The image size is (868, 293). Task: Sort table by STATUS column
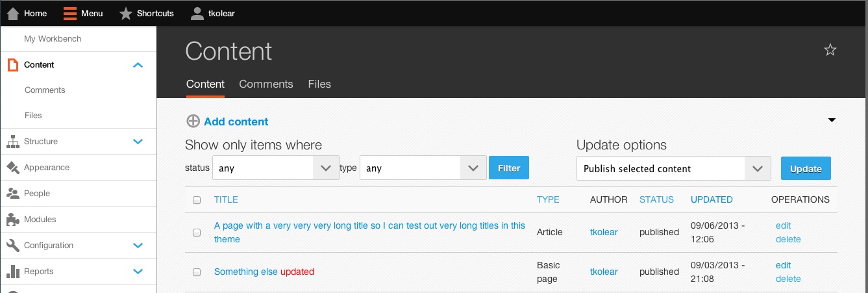click(656, 200)
